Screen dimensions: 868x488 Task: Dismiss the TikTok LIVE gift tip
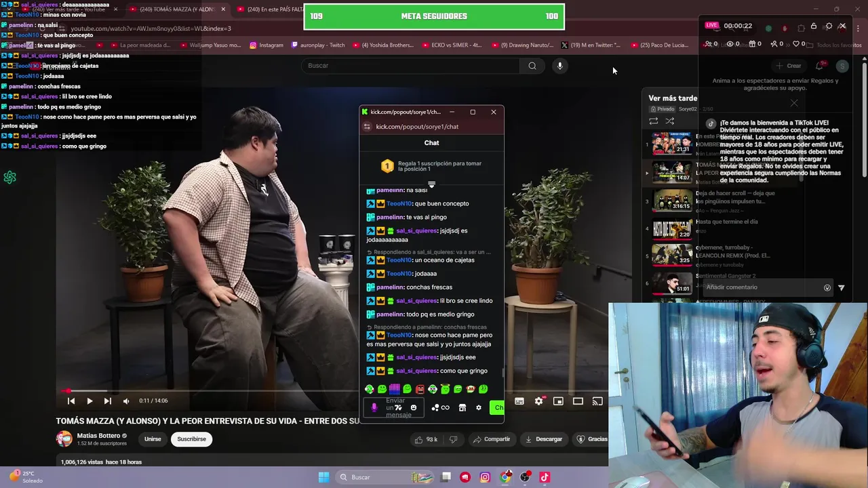point(794,104)
